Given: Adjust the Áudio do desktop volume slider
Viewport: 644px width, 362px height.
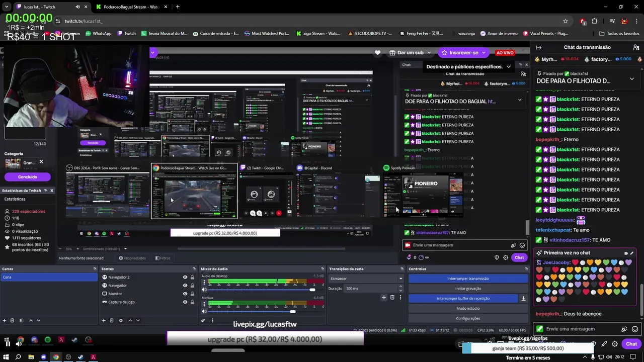Looking at the screenshot, I should [312, 290].
